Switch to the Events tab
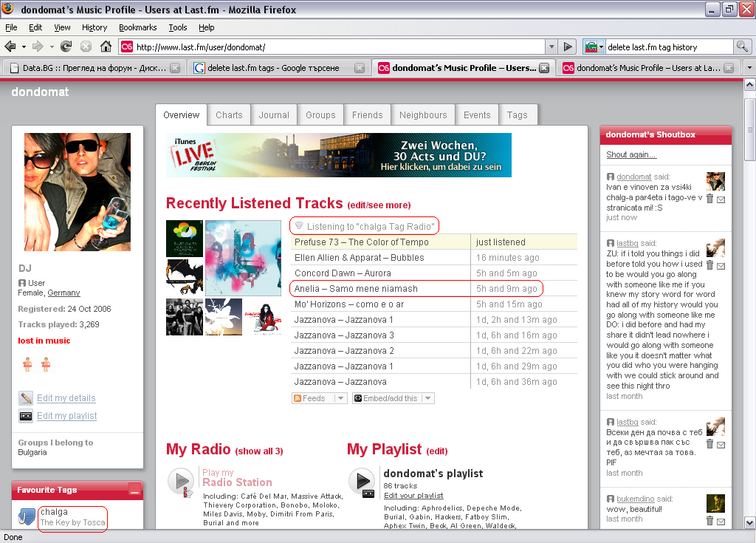 tap(477, 115)
